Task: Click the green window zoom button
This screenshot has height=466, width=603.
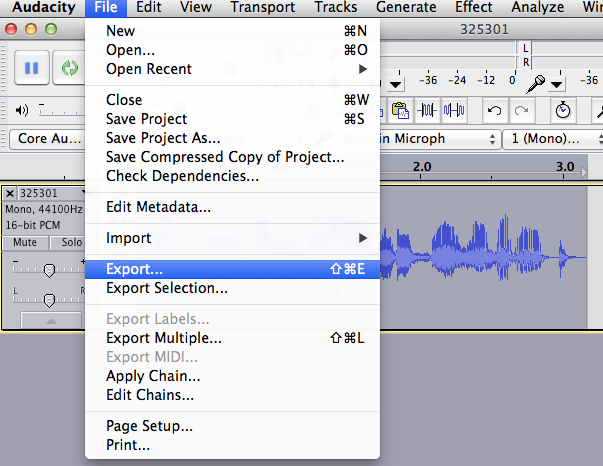Action: 51,29
